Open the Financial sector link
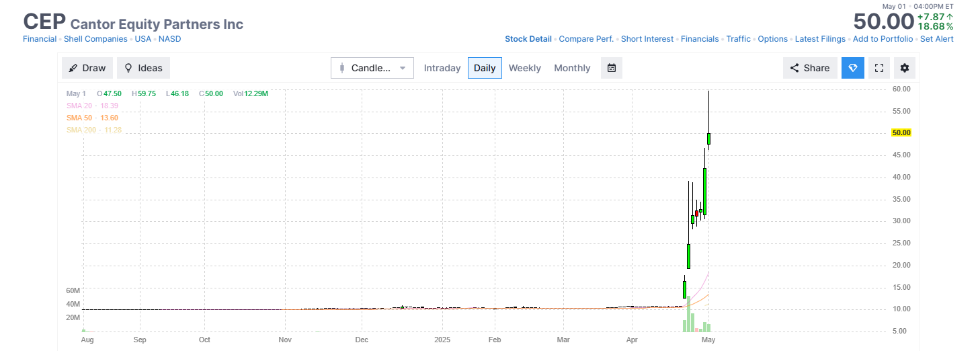The height and width of the screenshot is (351, 980). [40, 39]
